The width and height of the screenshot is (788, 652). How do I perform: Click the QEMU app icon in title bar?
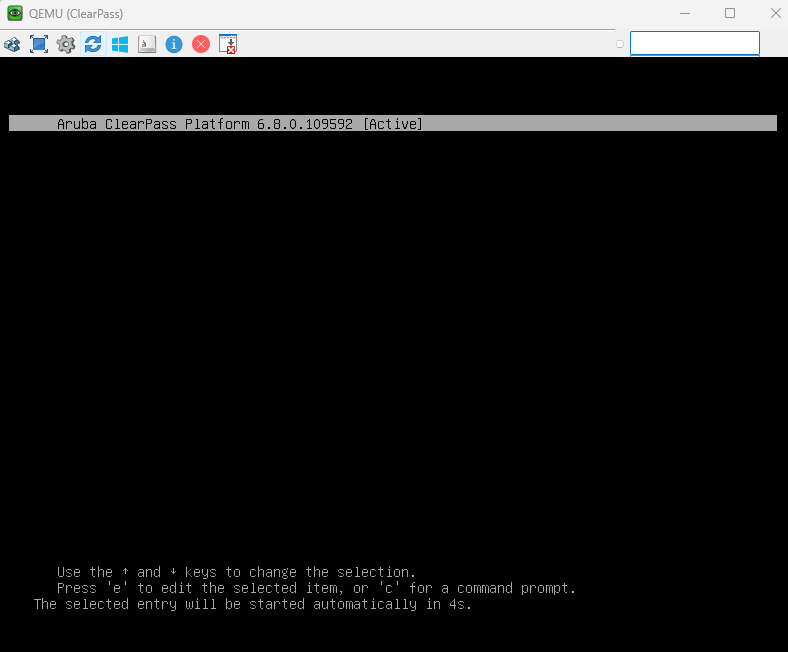point(15,14)
